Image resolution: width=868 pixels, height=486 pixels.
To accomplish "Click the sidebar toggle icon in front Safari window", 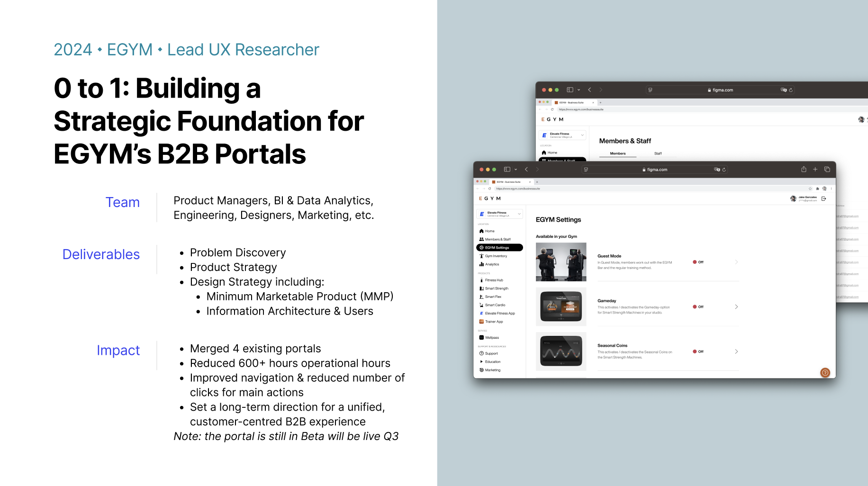I will point(507,169).
